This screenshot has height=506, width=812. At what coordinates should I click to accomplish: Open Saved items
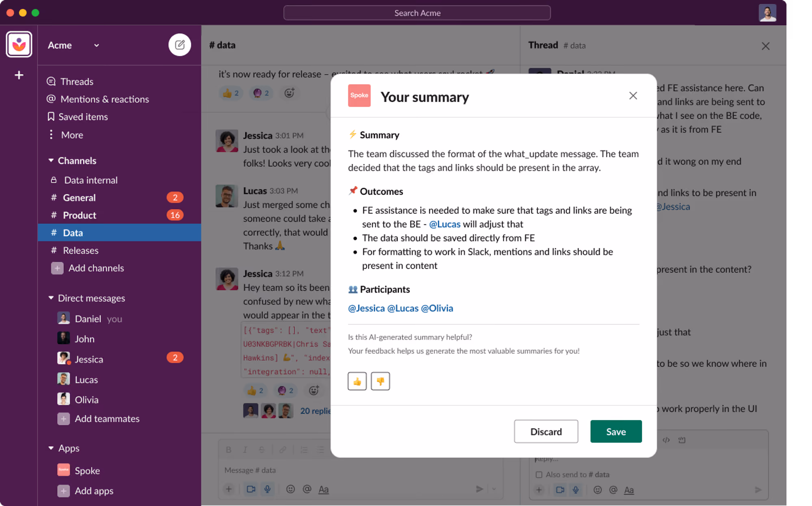click(77, 116)
